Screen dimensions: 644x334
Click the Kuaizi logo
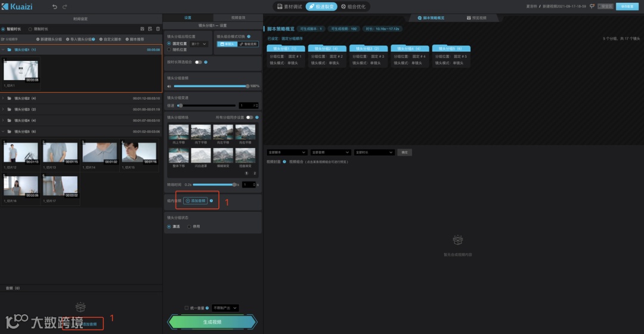point(17,7)
